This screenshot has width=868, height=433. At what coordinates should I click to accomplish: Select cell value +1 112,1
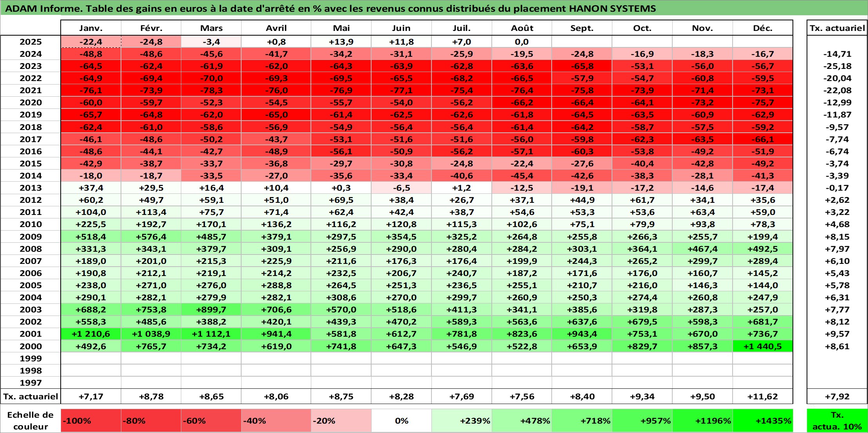click(x=211, y=334)
